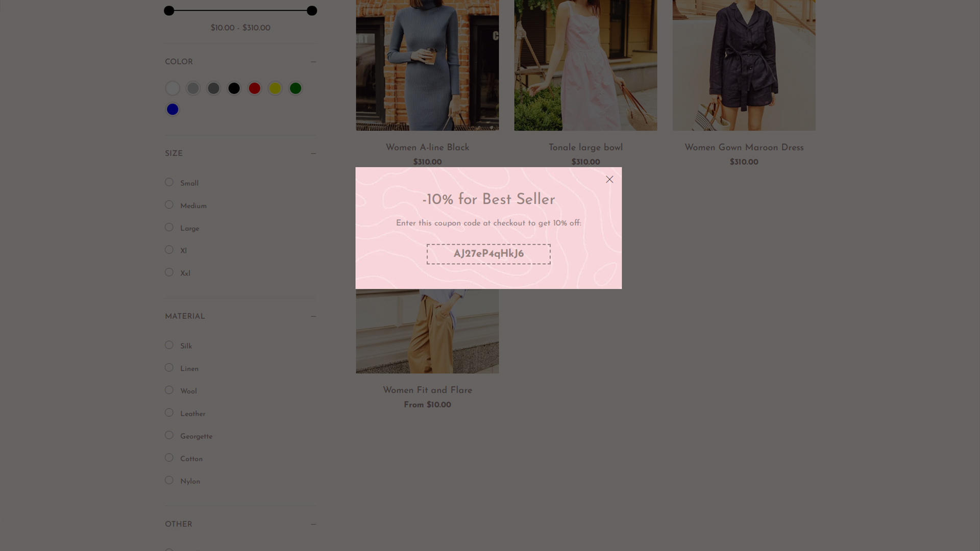Screen dimensions: 980x551
Task: Open Women Gown Maroon Dress product link
Action: coord(744,147)
